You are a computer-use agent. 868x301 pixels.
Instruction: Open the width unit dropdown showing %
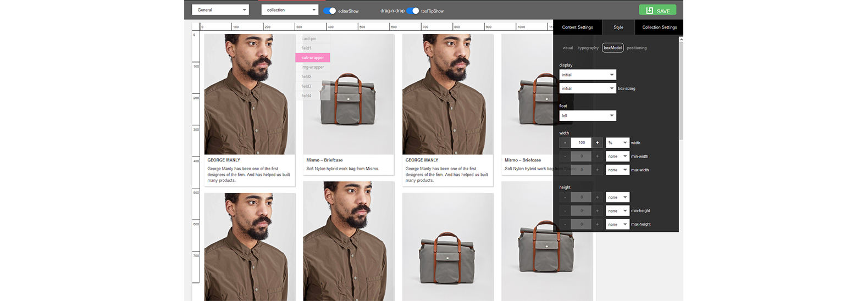(x=617, y=143)
